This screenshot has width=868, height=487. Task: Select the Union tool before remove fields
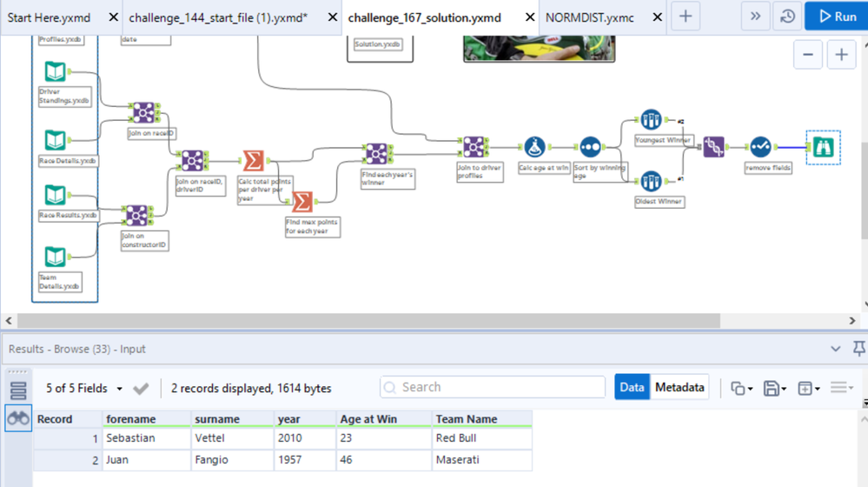coord(713,147)
